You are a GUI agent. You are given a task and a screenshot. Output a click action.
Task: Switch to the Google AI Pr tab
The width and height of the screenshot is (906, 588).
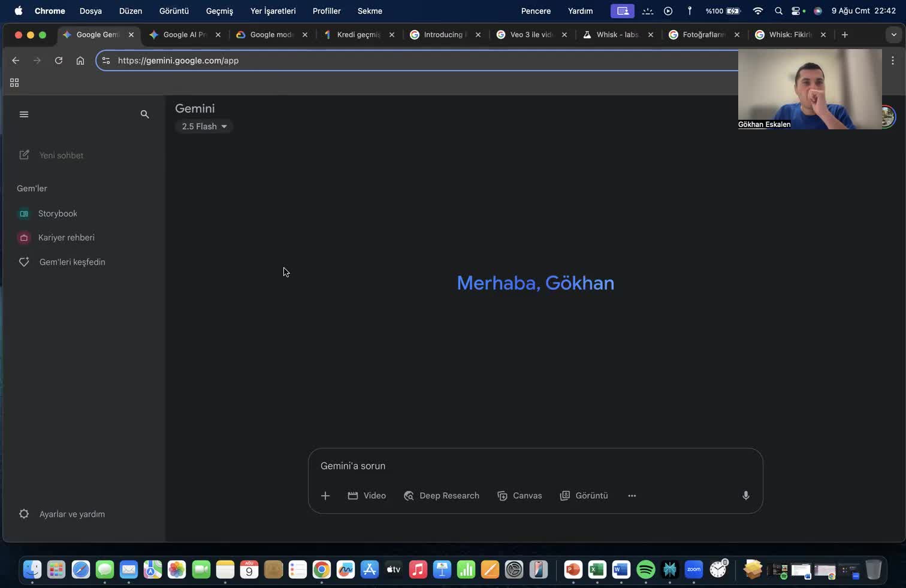coord(185,35)
